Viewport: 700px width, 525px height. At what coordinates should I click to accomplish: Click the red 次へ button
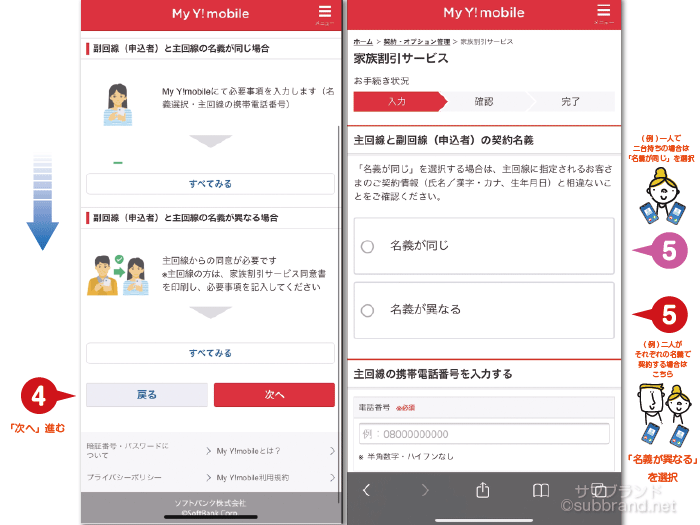(x=274, y=395)
